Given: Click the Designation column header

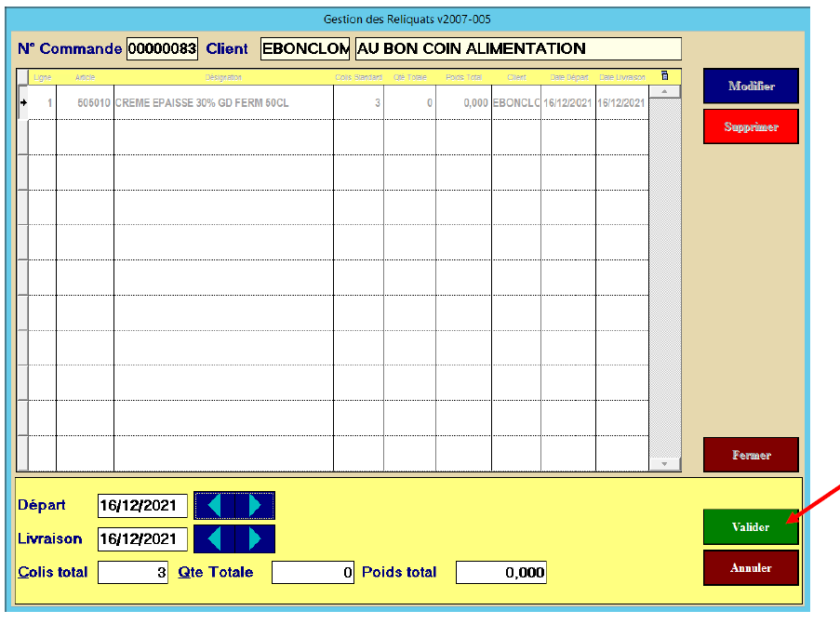Looking at the screenshot, I should pyautogui.click(x=223, y=77).
